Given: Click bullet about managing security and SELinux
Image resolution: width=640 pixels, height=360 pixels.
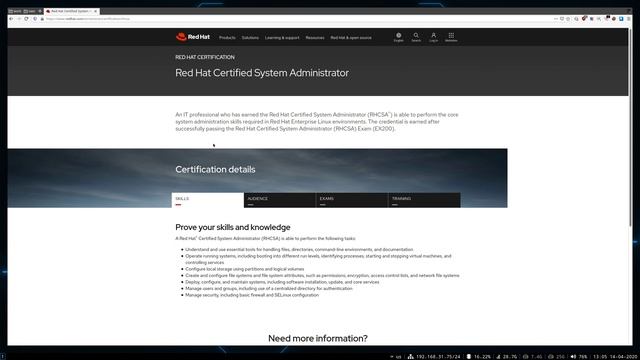Looking at the screenshot, I should [252, 295].
